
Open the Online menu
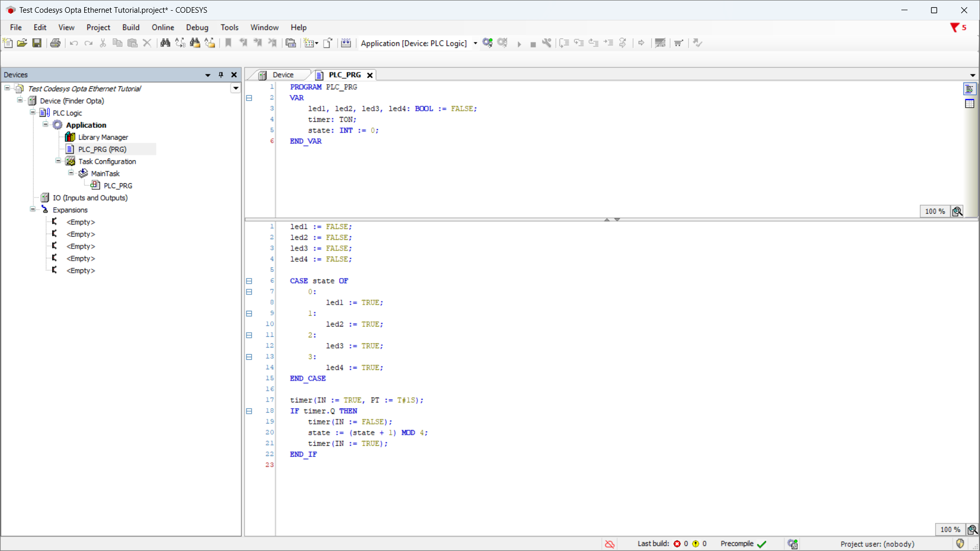coord(162,28)
